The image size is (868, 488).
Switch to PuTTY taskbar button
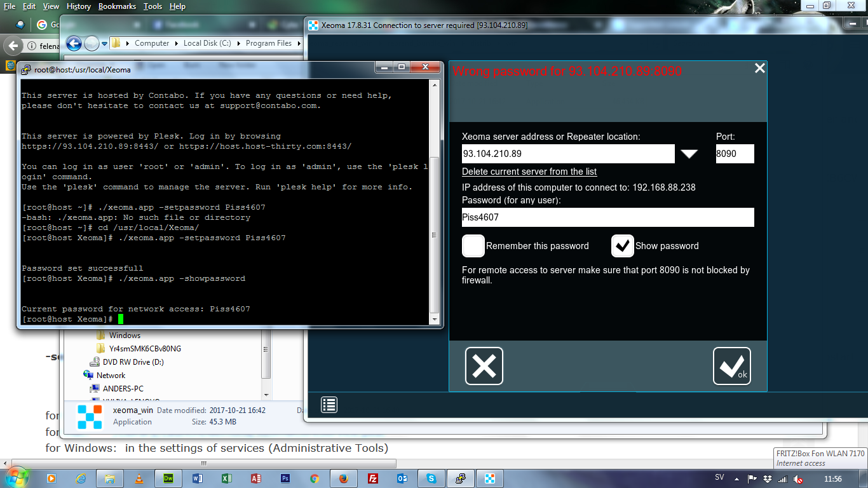pyautogui.click(x=461, y=478)
